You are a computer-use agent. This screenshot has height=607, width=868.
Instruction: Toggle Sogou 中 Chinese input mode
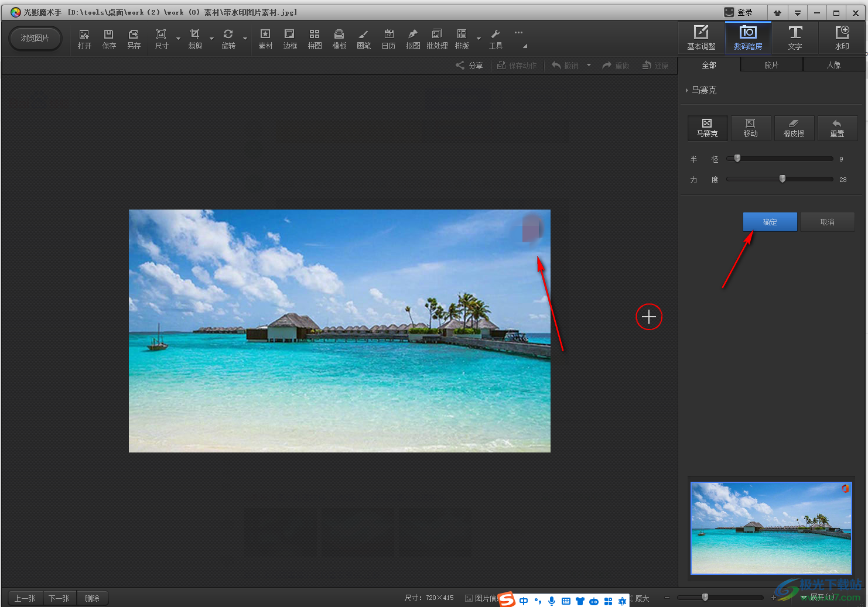point(523,601)
